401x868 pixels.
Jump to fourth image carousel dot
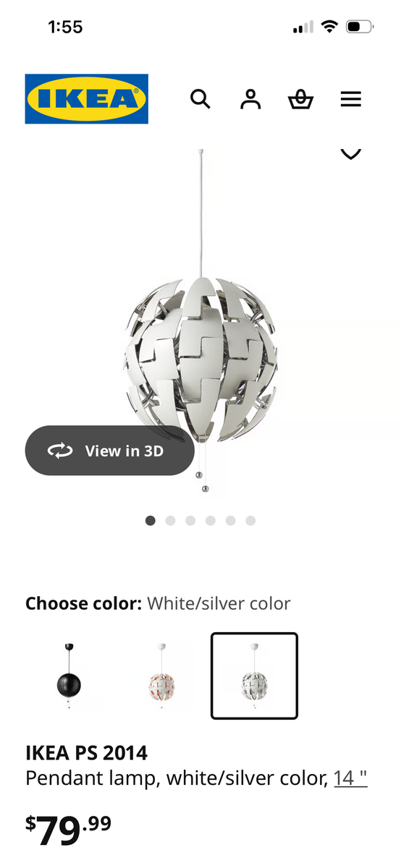pos(211,520)
